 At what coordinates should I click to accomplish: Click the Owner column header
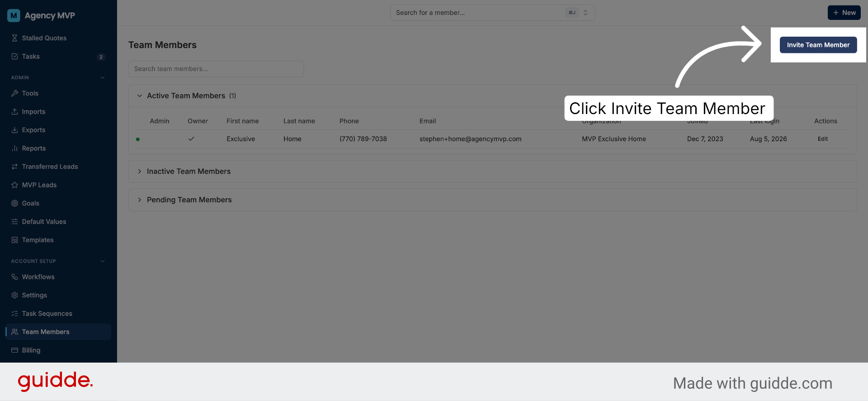tap(198, 121)
